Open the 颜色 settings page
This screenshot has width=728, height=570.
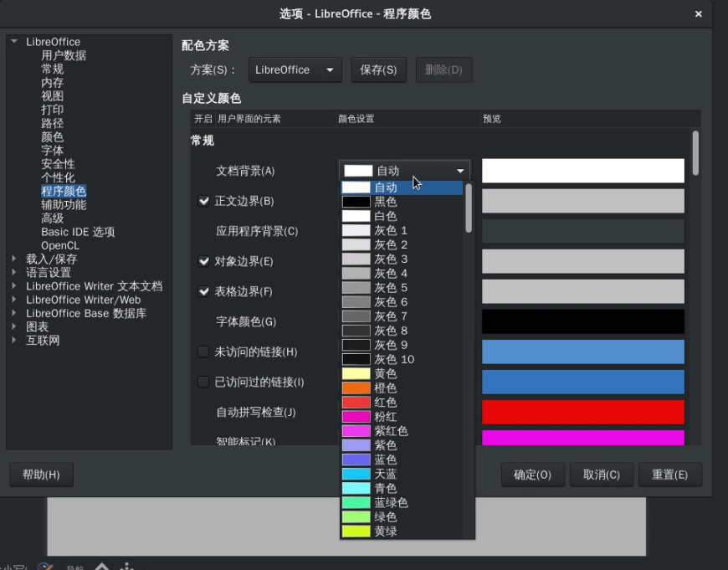[x=53, y=136]
